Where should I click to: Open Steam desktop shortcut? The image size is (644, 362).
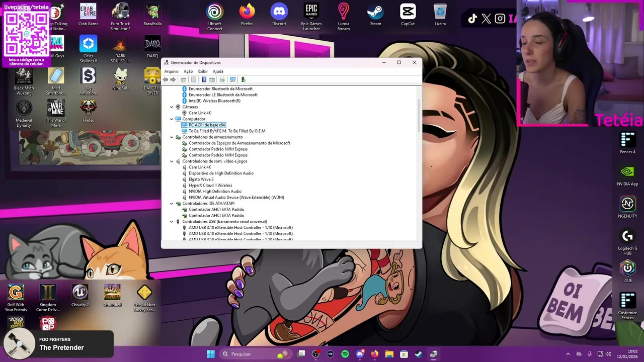click(x=376, y=15)
